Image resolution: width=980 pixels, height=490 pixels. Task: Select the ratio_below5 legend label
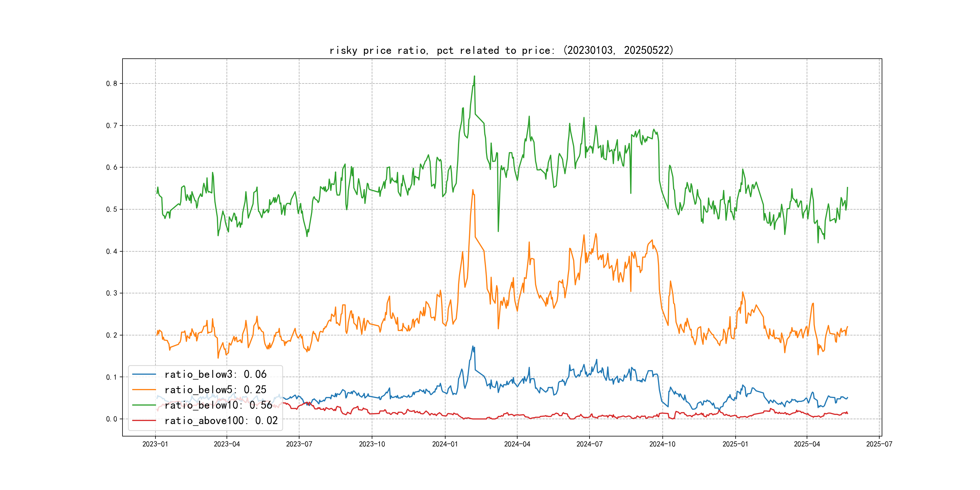coord(215,390)
